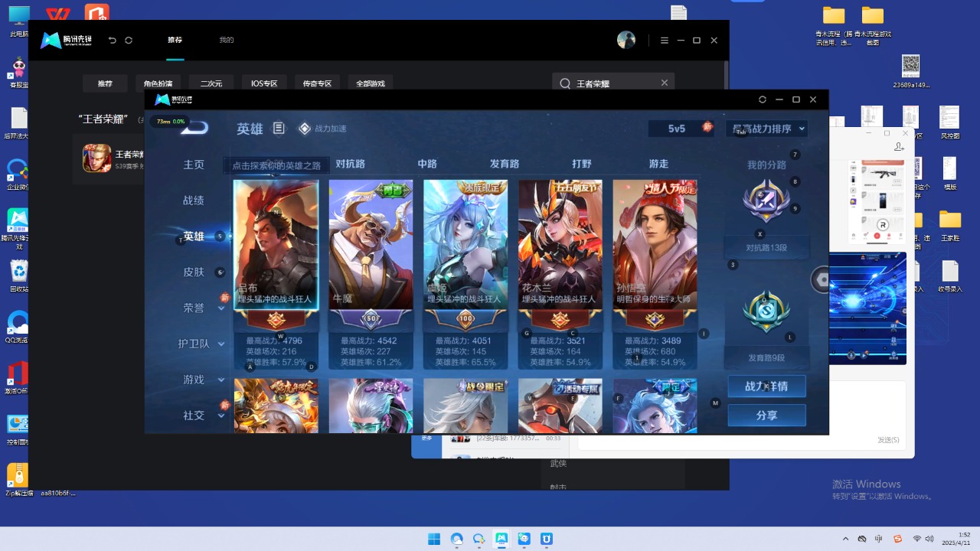Click the 王者荣耀 game icon in search results
The height and width of the screenshot is (551, 980).
96,158
